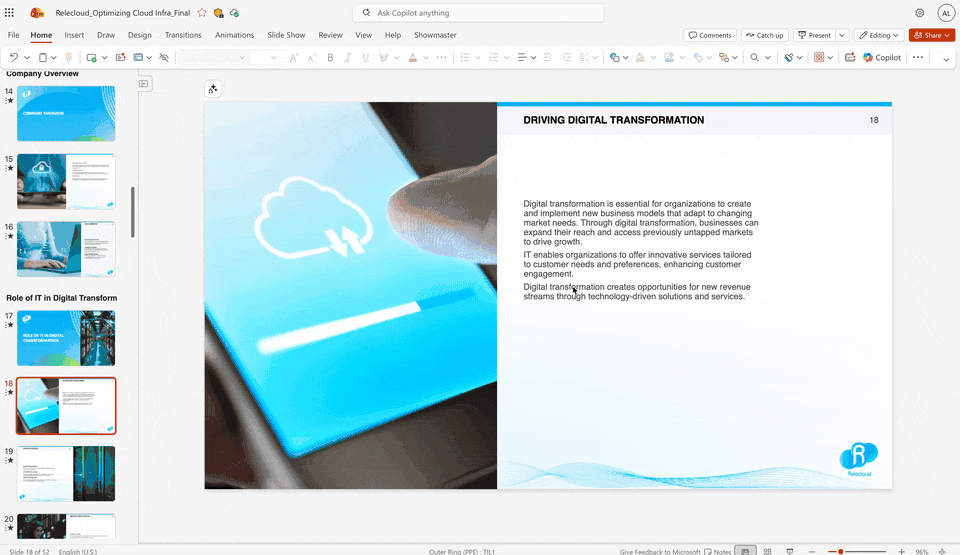Adjust the zoom slider in status bar
Image resolution: width=960 pixels, height=555 pixels.
pyautogui.click(x=857, y=551)
